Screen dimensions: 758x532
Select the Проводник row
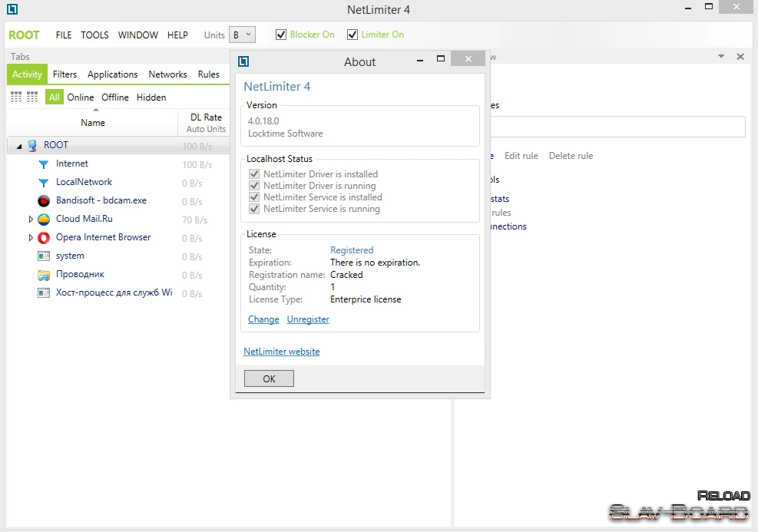tap(118, 275)
